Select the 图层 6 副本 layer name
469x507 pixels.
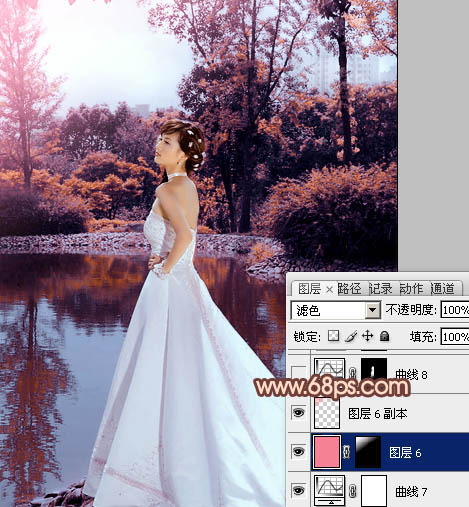[378, 414]
